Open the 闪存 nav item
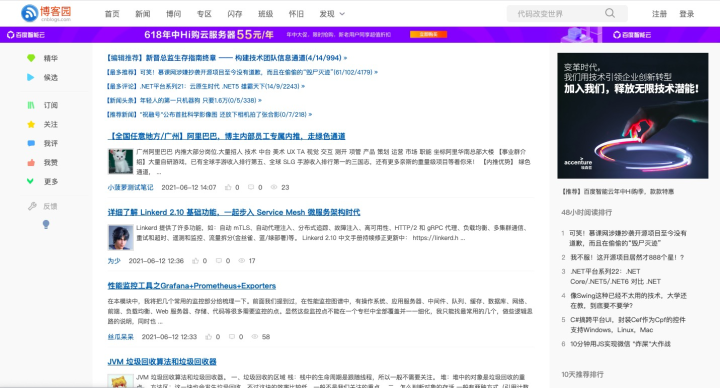The width and height of the screenshot is (720, 388). pos(235,14)
